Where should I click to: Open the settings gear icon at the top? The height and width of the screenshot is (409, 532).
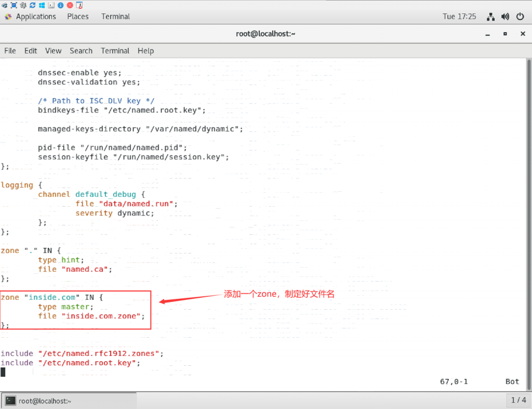tap(23, 5)
